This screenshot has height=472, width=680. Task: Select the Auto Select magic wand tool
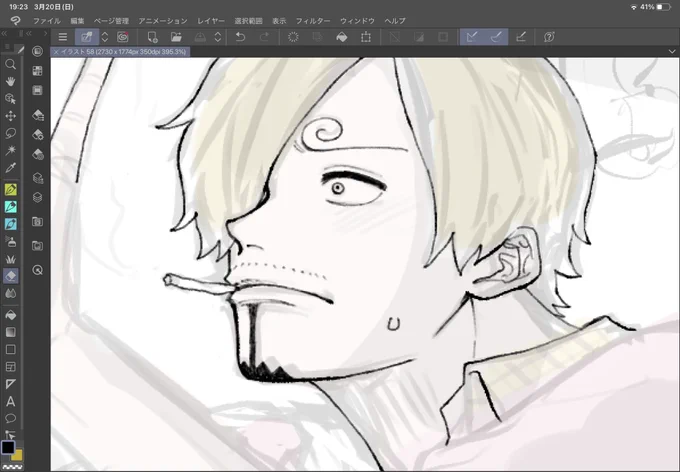10,150
